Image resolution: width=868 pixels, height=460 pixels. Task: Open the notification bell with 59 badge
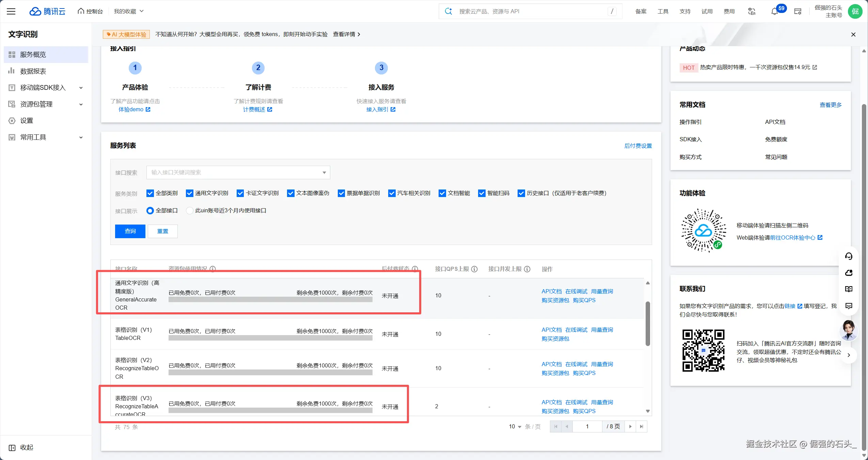(x=775, y=11)
